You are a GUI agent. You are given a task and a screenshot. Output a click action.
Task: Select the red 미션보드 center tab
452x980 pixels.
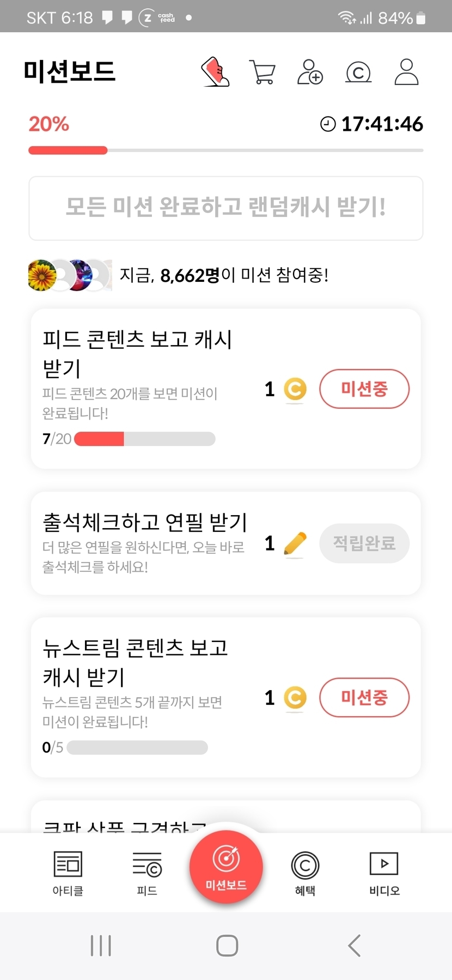click(226, 867)
